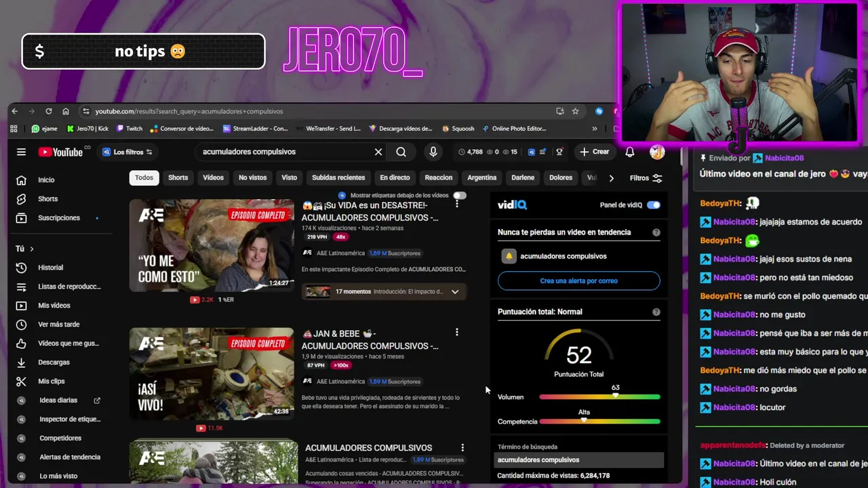Select the Videos filter chip
868x488 pixels.
[213, 178]
